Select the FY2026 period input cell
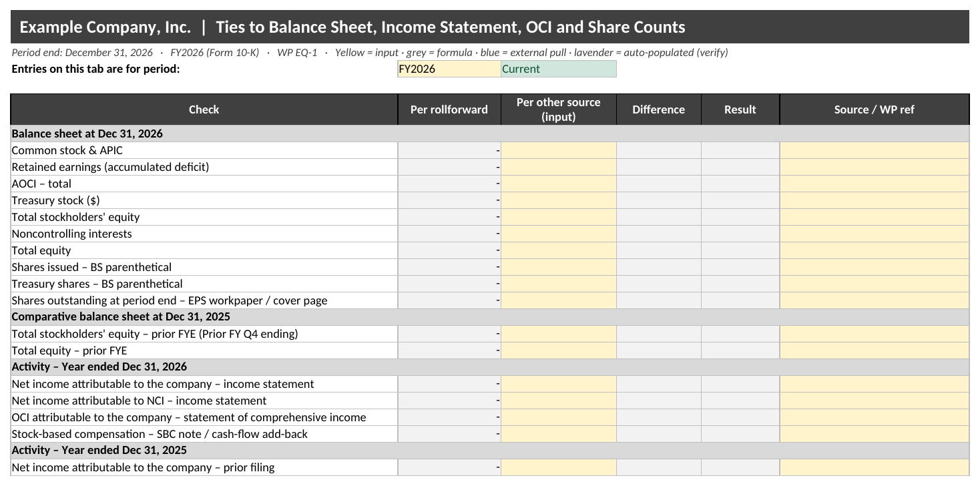Image resolution: width=980 pixels, height=486 pixels. 449,69
